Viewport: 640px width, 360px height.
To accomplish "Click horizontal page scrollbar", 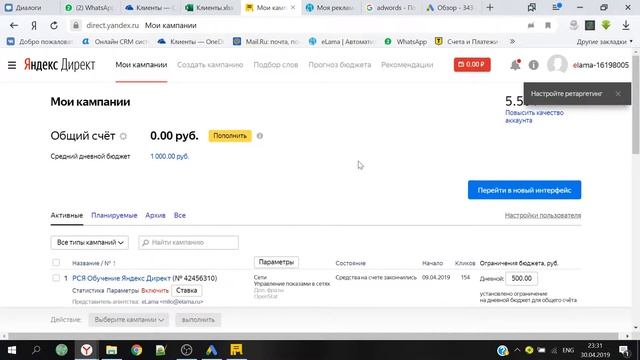I will (313, 336).
